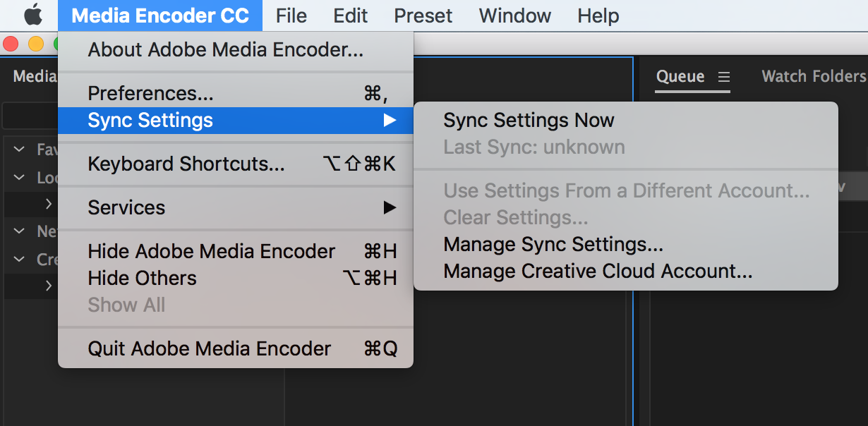Open the Apple menu icon
The width and height of the screenshot is (868, 426).
coord(32,16)
